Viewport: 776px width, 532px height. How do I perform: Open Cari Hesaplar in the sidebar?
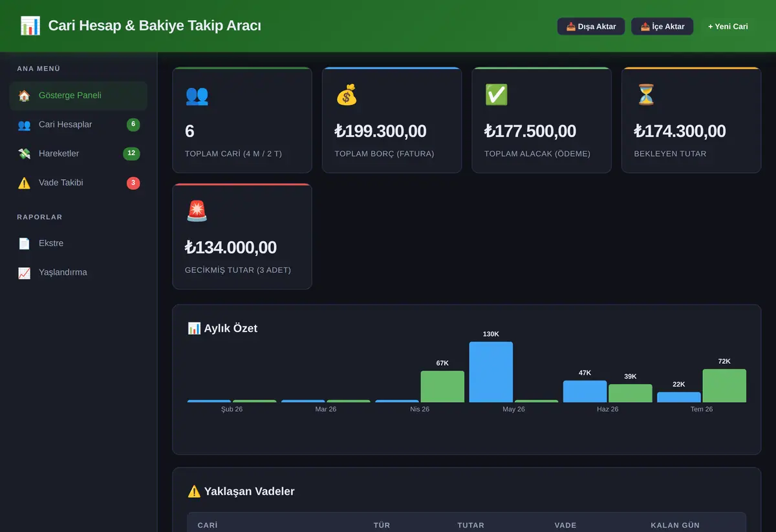click(78, 125)
